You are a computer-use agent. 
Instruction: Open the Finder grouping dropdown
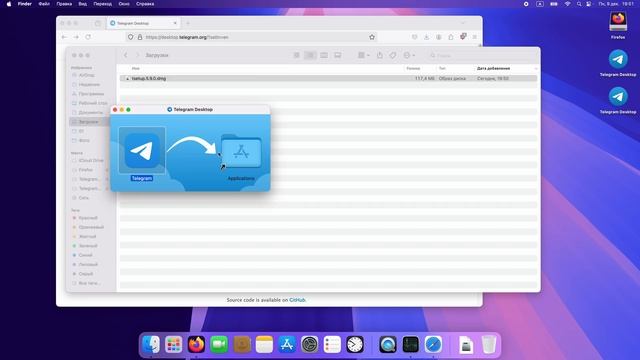coord(363,55)
